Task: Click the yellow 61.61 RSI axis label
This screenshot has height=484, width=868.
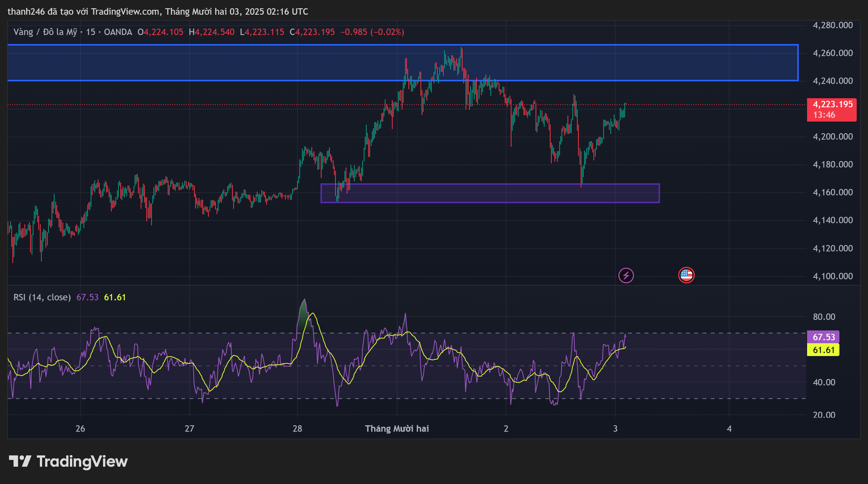Action: (823, 350)
